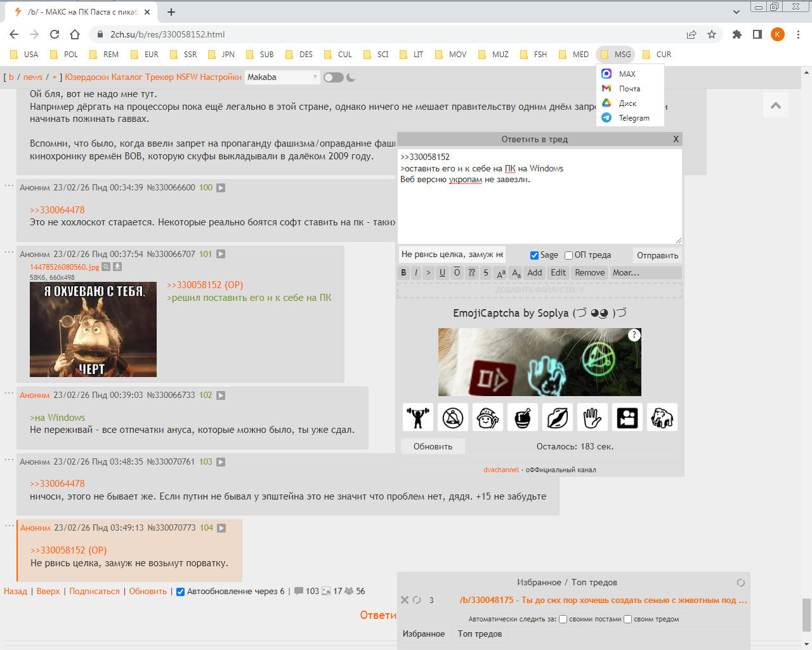Send the reply with Отправить
Image resolution: width=812 pixels, height=650 pixels.
[658, 255]
